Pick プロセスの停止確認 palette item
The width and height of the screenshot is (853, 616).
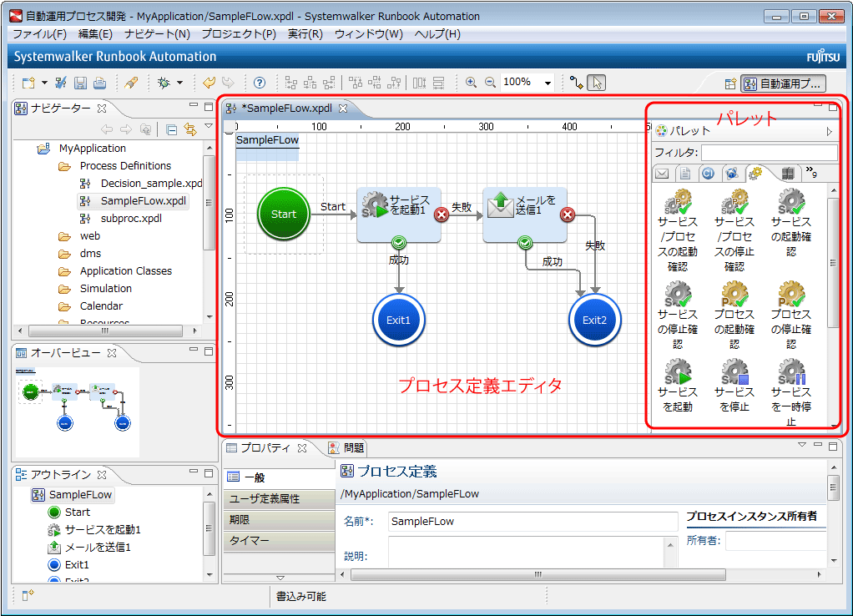click(x=791, y=315)
